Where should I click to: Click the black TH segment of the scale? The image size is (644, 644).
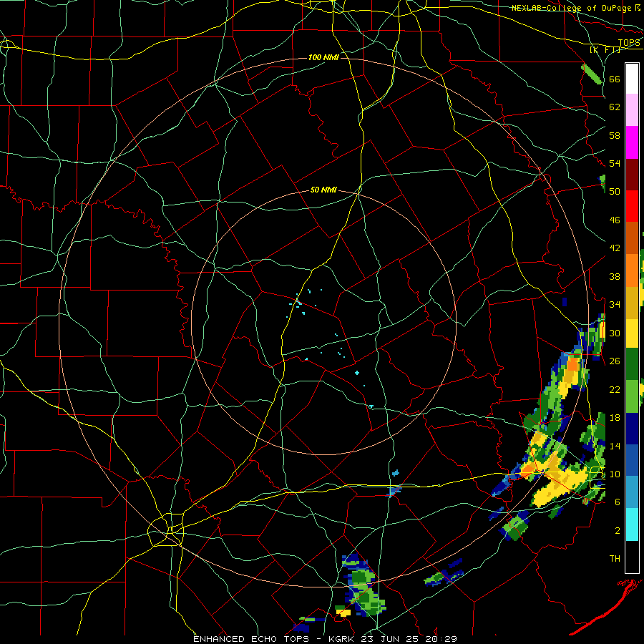[x=632, y=557]
